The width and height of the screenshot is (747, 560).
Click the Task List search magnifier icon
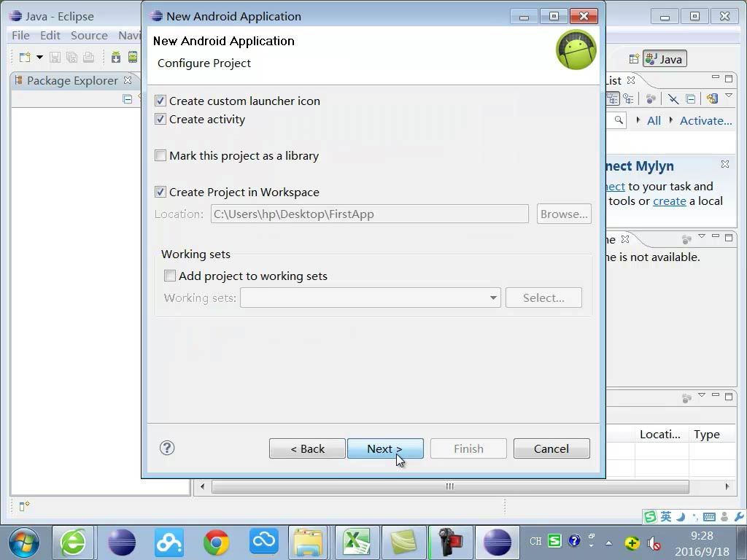coord(619,120)
